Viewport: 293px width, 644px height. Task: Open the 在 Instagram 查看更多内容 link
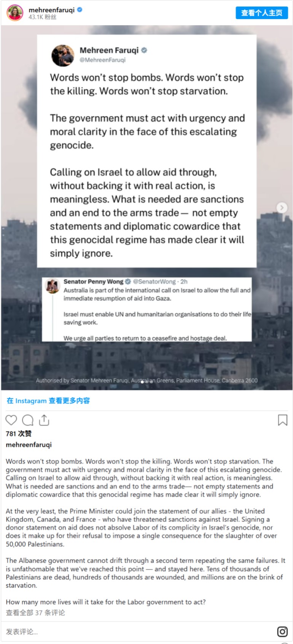(x=48, y=400)
